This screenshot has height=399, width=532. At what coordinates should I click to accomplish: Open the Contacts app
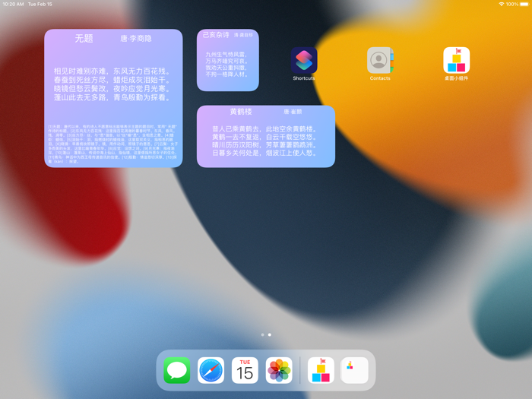point(380,60)
